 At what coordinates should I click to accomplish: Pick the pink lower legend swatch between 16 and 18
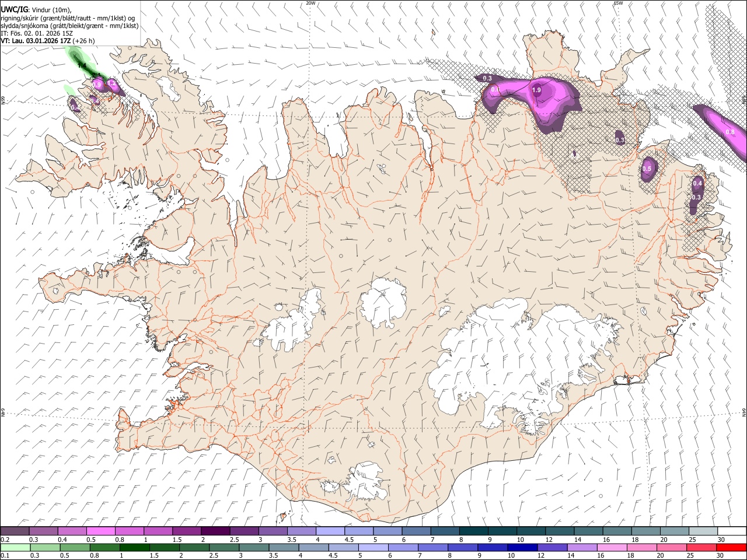click(x=612, y=547)
